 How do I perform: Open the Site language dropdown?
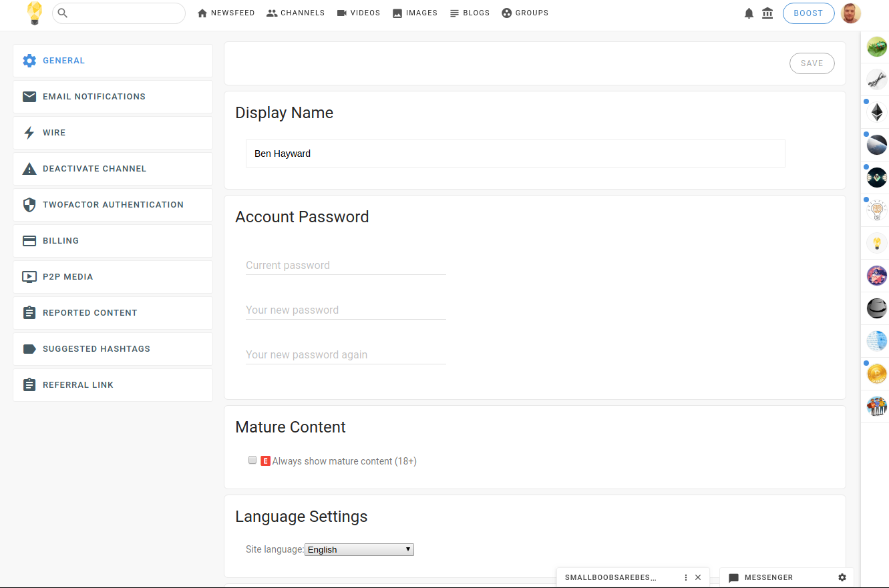click(359, 549)
